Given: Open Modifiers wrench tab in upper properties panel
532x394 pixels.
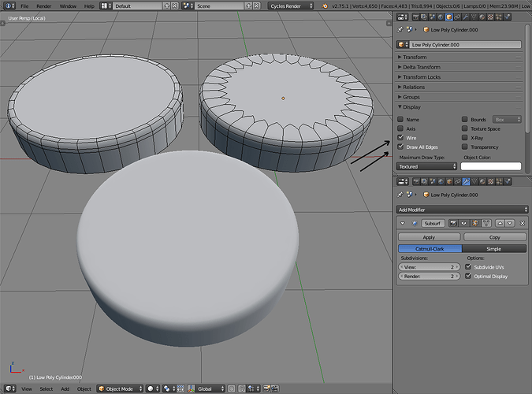Looking at the screenshot, I should (466, 17).
